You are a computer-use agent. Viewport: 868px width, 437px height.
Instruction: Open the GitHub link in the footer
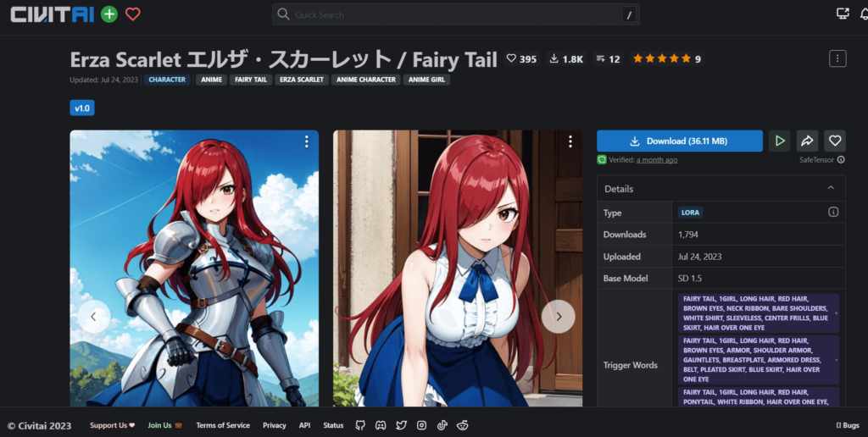(x=360, y=425)
